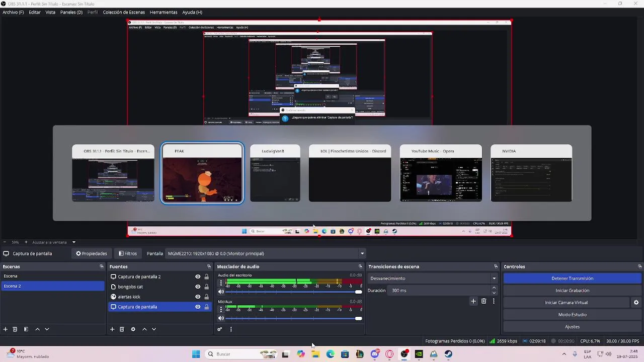Hide the alertas kick source
The height and width of the screenshot is (362, 644).
pos(198,297)
